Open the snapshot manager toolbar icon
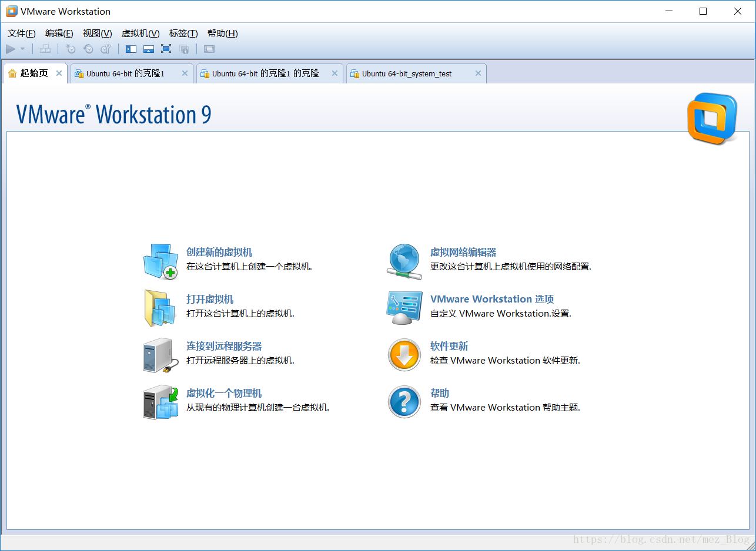 (x=106, y=49)
